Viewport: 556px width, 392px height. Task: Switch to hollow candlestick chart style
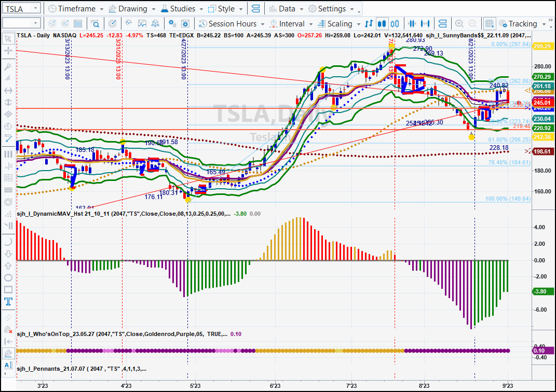click(395, 24)
